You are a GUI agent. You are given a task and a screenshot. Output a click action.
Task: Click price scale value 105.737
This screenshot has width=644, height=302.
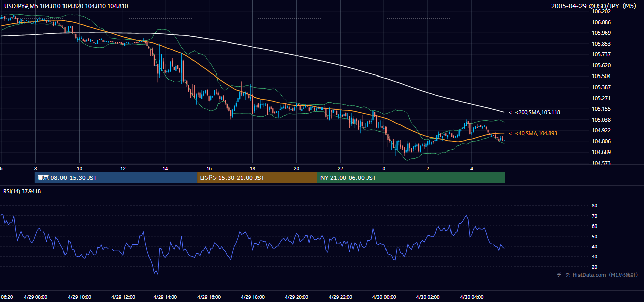601,55
